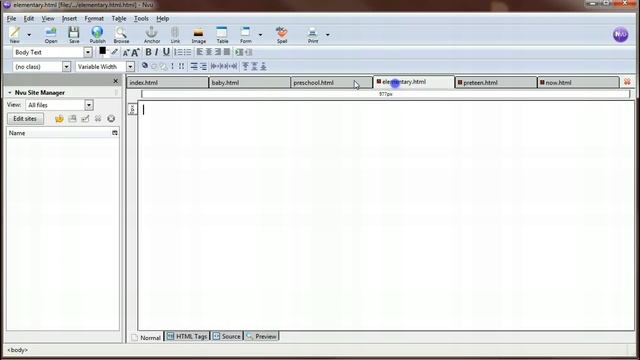Insert a named Anchor

[x=151, y=35]
